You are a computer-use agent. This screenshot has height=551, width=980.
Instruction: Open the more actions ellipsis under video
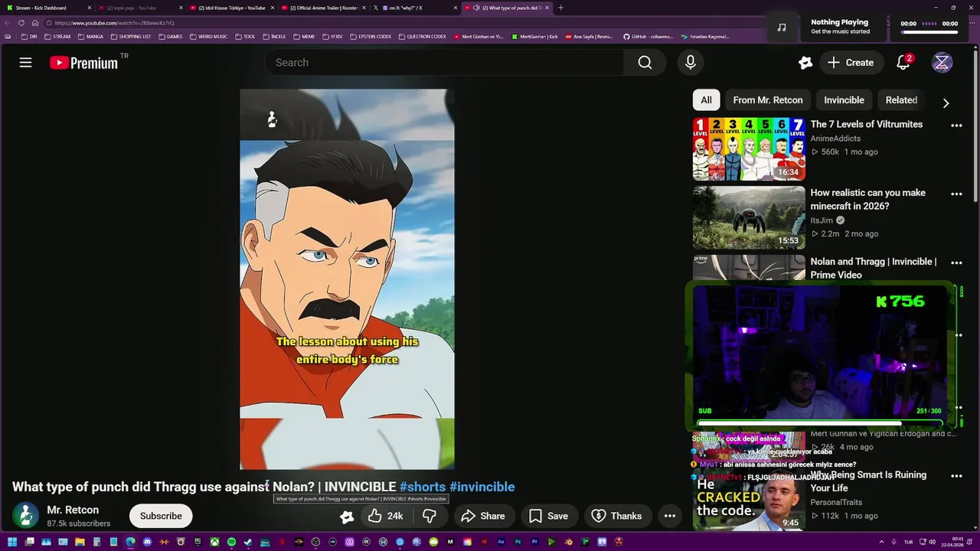pos(670,516)
